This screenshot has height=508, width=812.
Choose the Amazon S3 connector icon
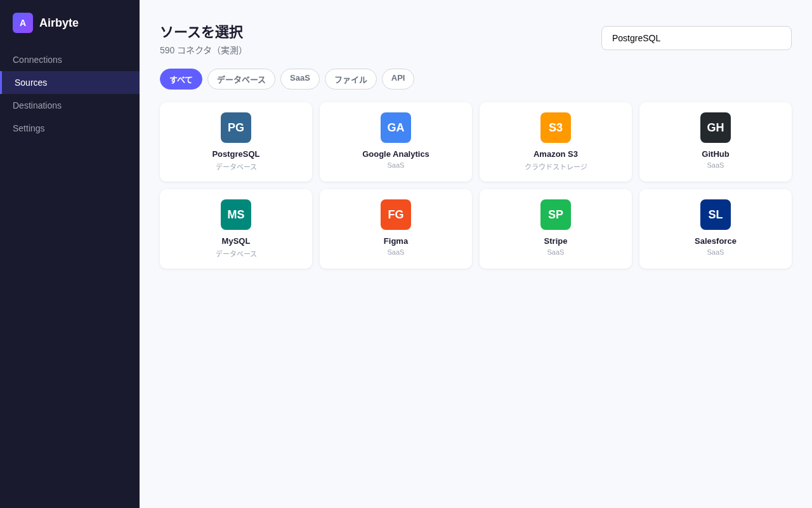556,128
